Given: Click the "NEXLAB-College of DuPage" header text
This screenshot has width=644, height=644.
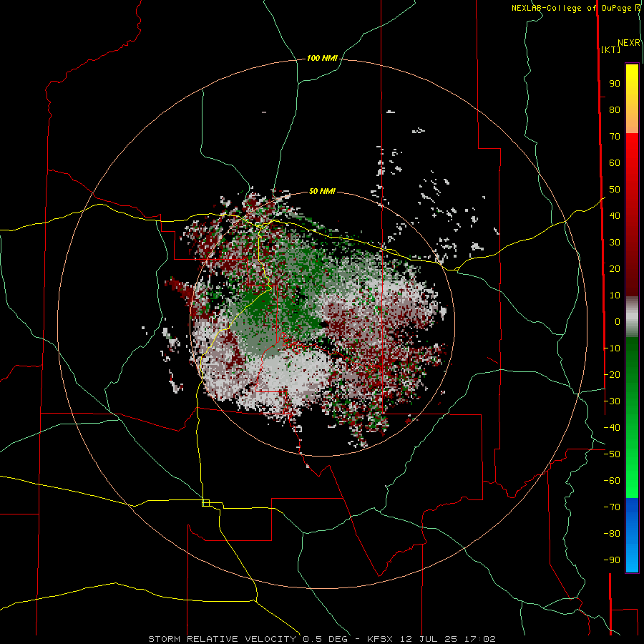Looking at the screenshot, I should [572, 8].
